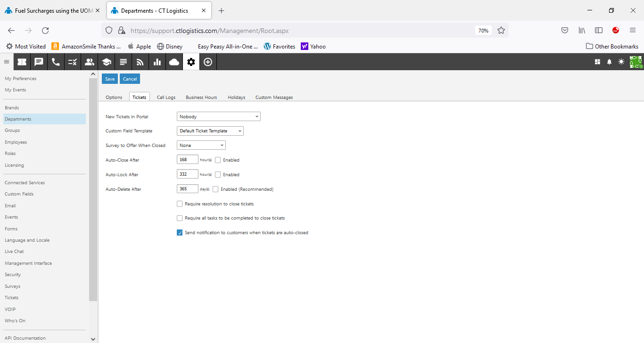Switch to the Business Hours tab
The image size is (644, 343).
[201, 97]
